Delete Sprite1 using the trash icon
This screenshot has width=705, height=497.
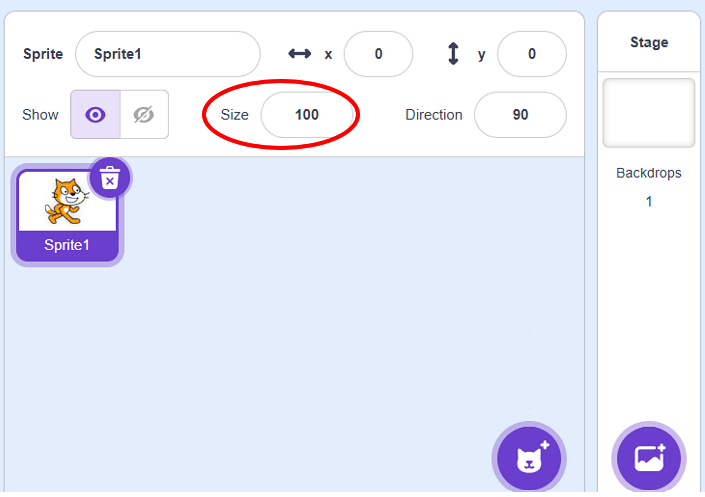[x=110, y=178]
